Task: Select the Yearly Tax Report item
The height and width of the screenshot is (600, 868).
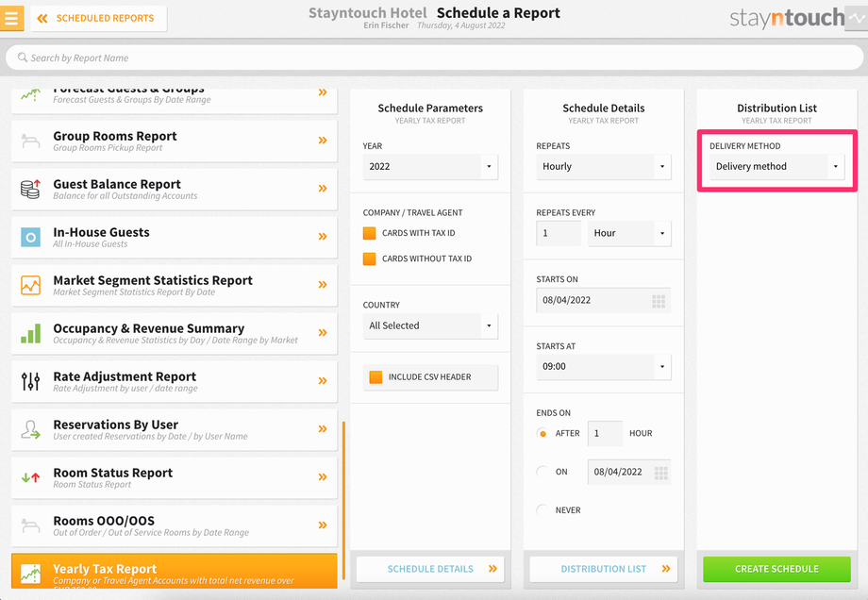Action: pyautogui.click(x=175, y=571)
